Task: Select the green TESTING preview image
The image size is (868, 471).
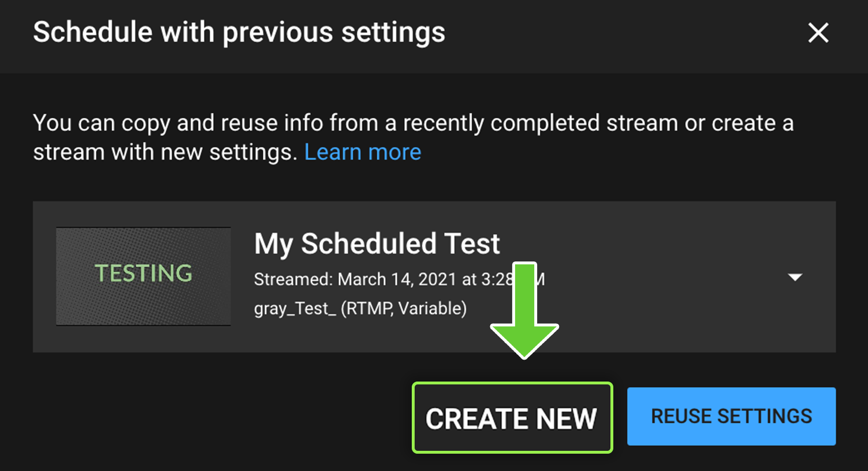Action: click(143, 276)
